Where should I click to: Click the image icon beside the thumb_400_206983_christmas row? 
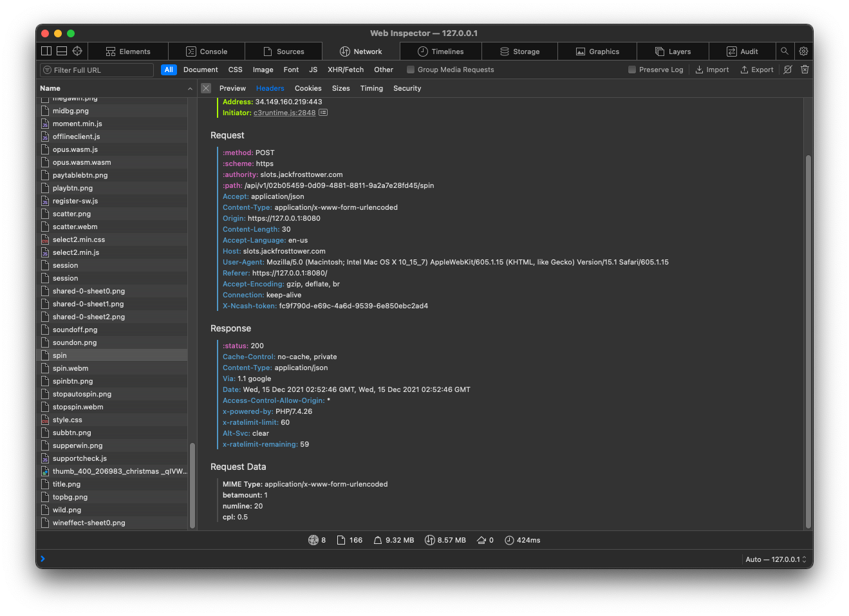45,471
